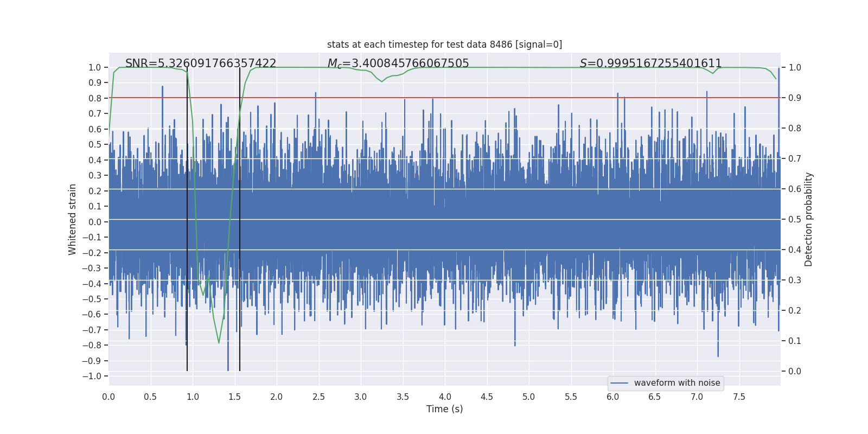Click Whitened strain tick label −0.5
Viewport: 868px width, 434px height.
point(92,299)
